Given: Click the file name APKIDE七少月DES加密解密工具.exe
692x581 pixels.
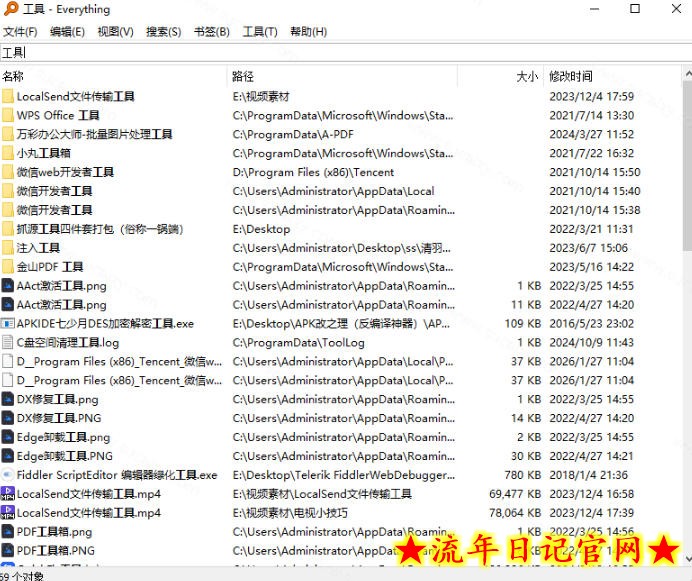Looking at the screenshot, I should tap(105, 324).
